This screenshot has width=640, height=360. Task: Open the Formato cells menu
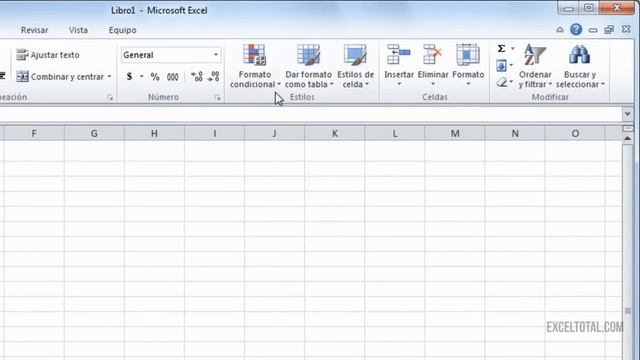[x=468, y=65]
